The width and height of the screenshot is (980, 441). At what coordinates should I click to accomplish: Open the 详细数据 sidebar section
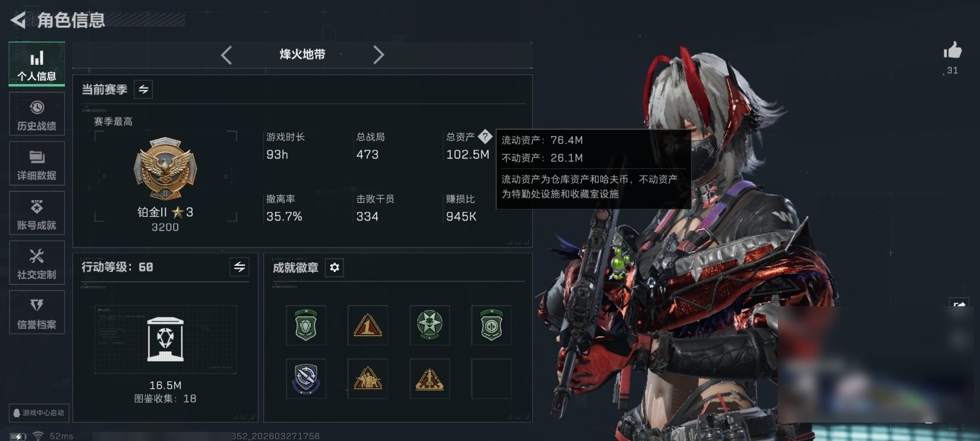pos(37,164)
